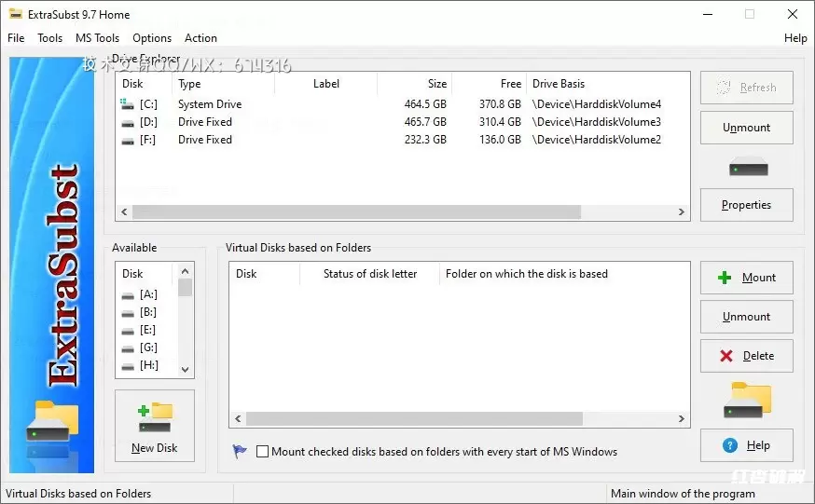Click Virtual Disks horizontal scrollbar thumb

point(414,419)
